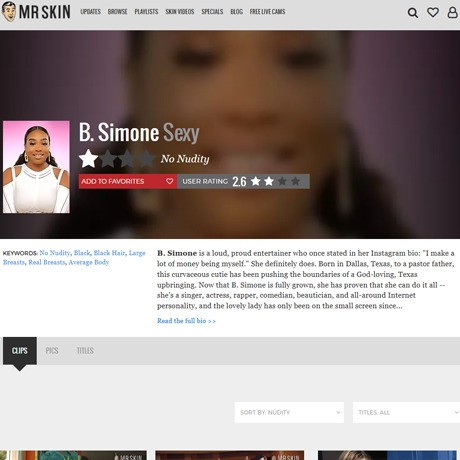Rate with the second user rating star
This screenshot has height=460, width=460.
[269, 181]
